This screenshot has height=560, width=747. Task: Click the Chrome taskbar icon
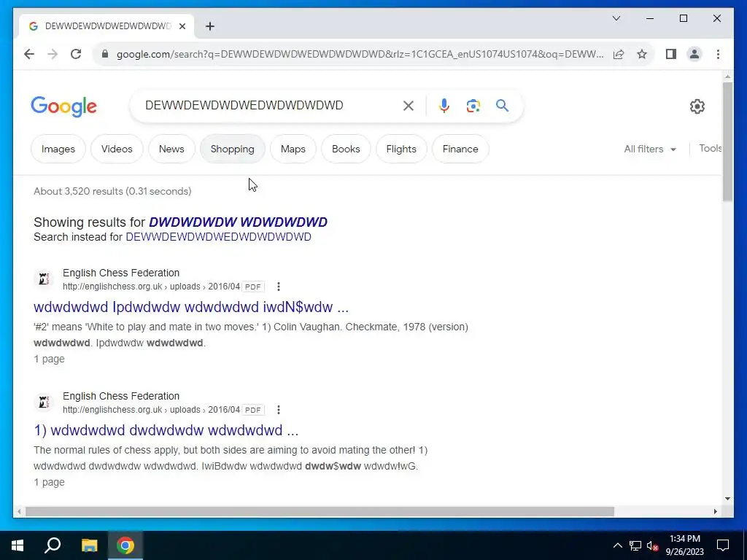click(125, 545)
